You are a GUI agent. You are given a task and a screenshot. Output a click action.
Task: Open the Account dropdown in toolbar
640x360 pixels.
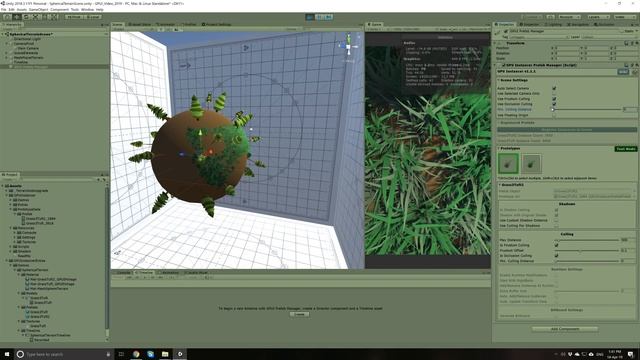tap(569, 17)
